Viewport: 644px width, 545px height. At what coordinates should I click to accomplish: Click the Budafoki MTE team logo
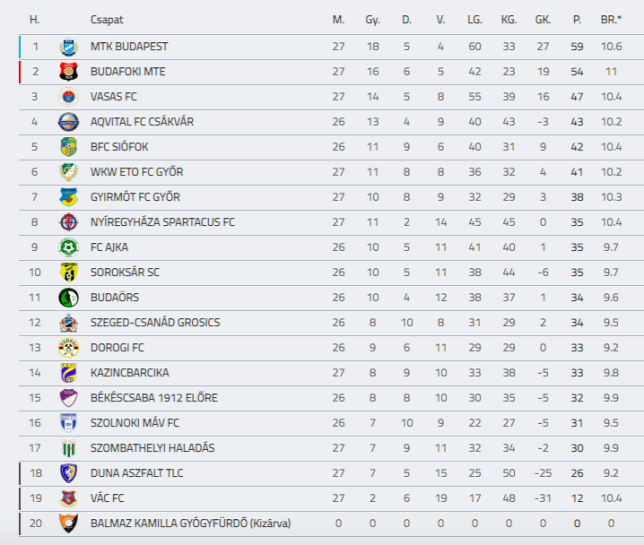[x=69, y=71]
